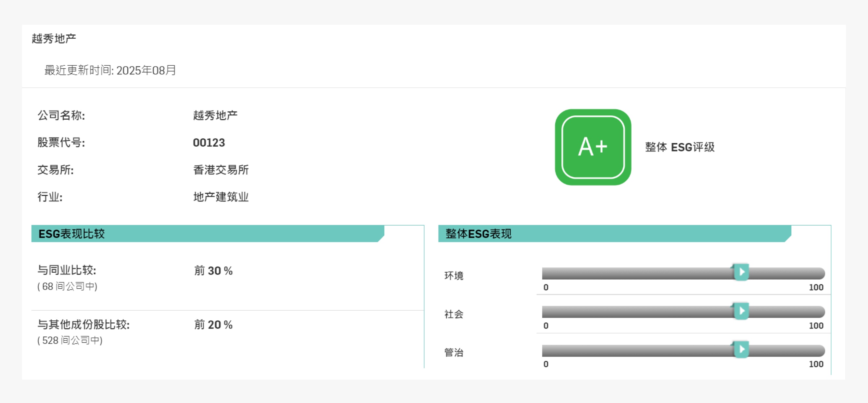This screenshot has width=868, height=403.
Task: Click the 管治 slider handle
Action: click(741, 349)
